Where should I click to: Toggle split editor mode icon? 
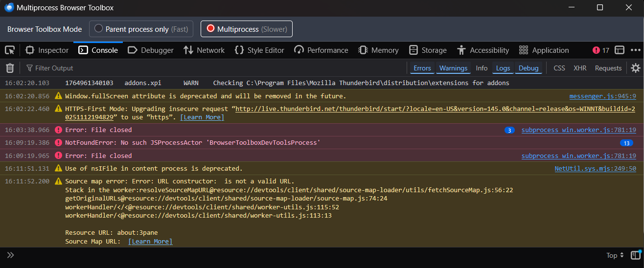tap(635, 255)
